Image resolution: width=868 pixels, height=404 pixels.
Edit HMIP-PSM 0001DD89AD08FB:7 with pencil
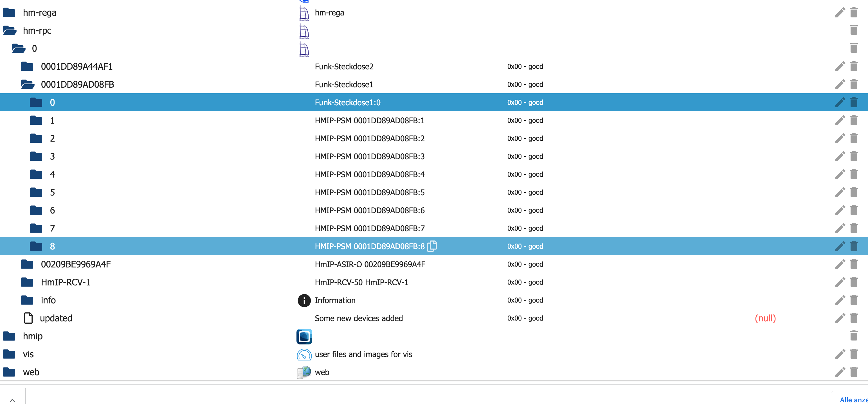840,228
